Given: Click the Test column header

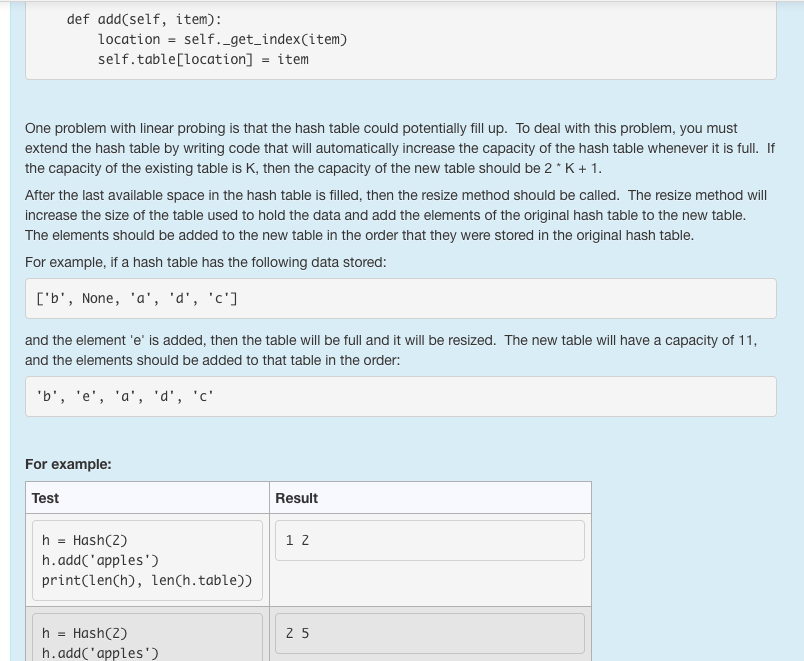Looking at the screenshot, I should 45,498.
